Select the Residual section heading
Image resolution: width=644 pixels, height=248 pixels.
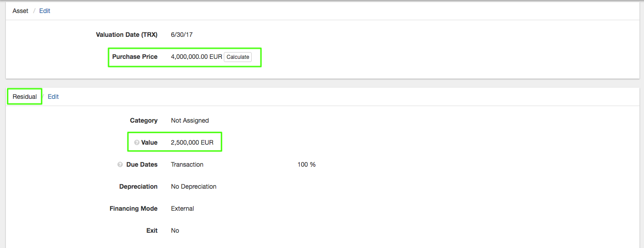[25, 97]
